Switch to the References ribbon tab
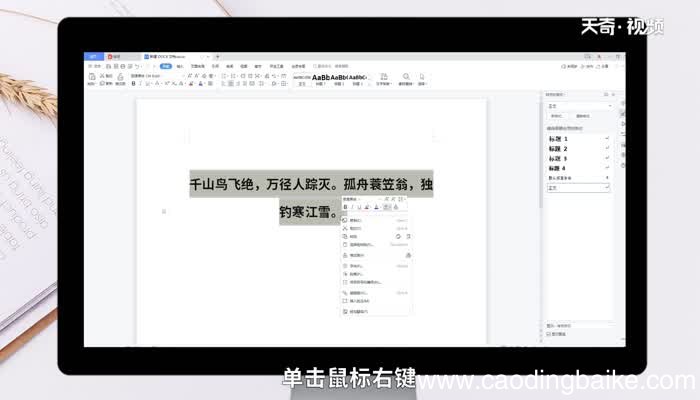Screen dimensions: 700x400 pos(215,66)
